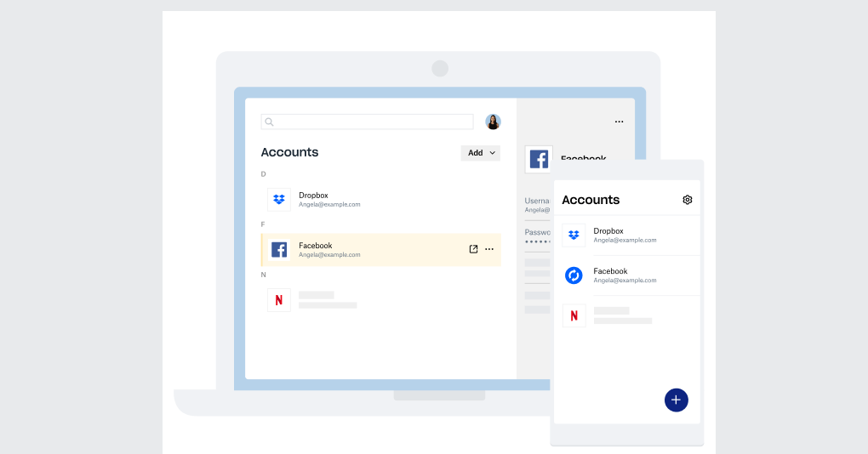
Task: Click the letter D section header
Action: [x=264, y=174]
